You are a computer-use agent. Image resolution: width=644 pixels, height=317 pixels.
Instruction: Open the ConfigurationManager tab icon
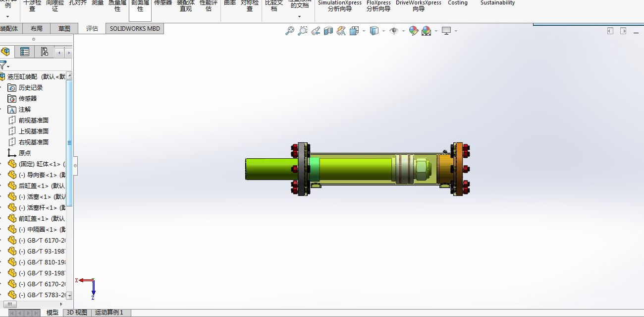coord(44,52)
